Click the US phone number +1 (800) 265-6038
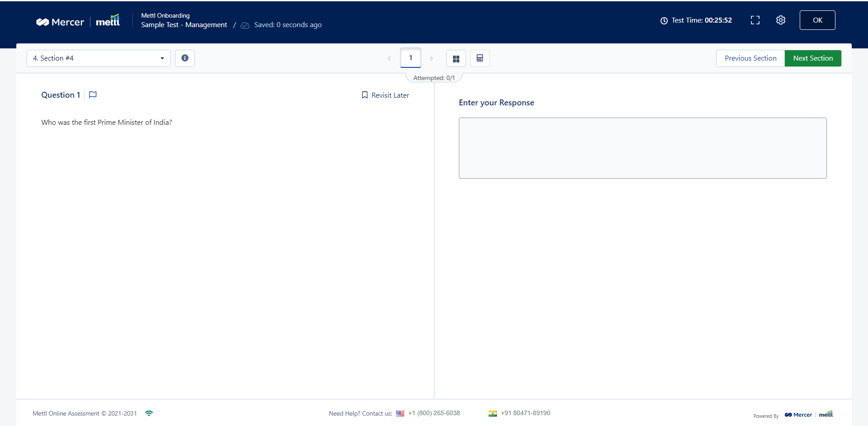Screen dimensions: 868x426 click(x=434, y=413)
